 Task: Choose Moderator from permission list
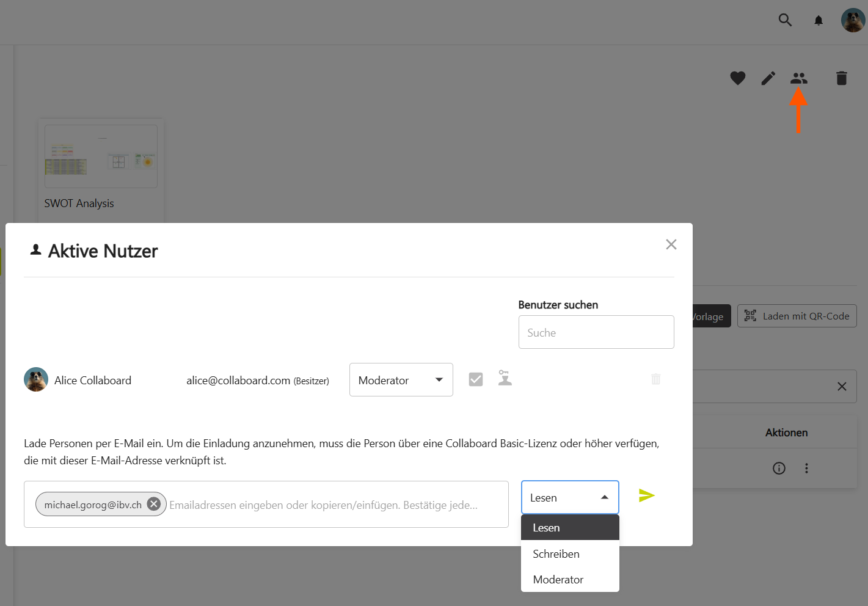click(558, 580)
